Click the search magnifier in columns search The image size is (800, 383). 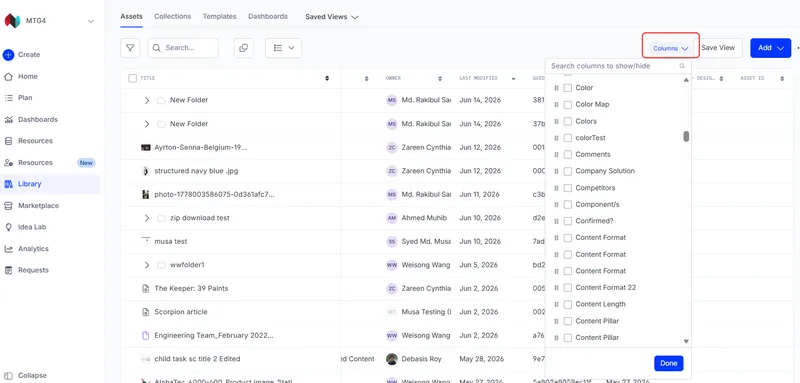682,66
